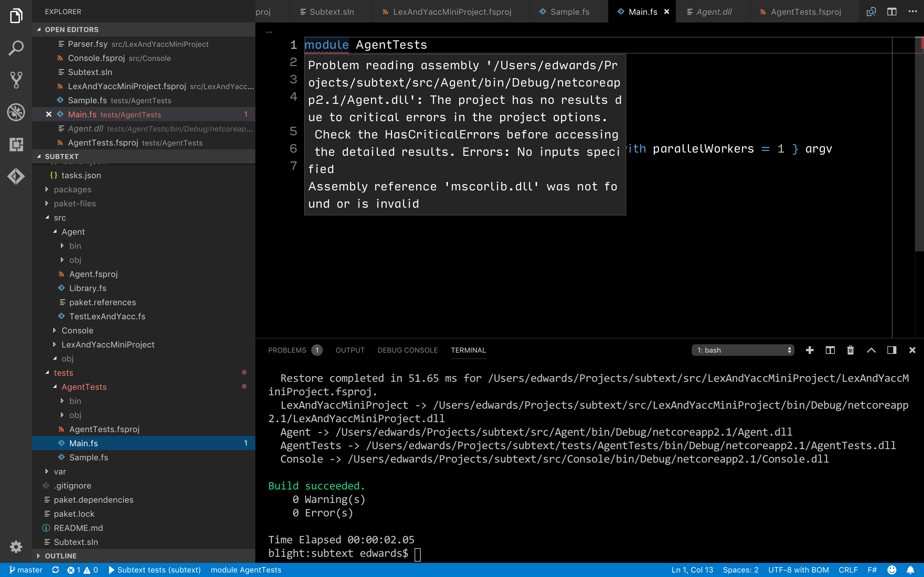Image resolution: width=924 pixels, height=577 pixels.
Task: Open the Extensions view
Action: [16, 144]
